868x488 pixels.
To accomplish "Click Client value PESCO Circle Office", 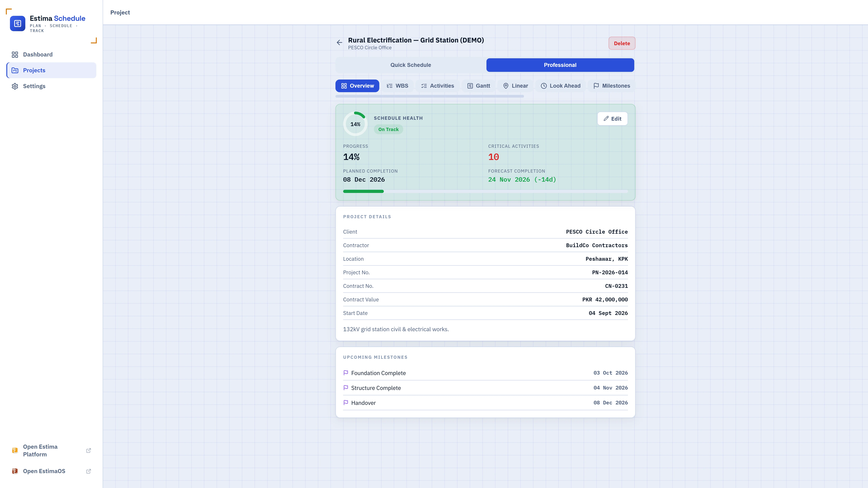I will coord(597,232).
